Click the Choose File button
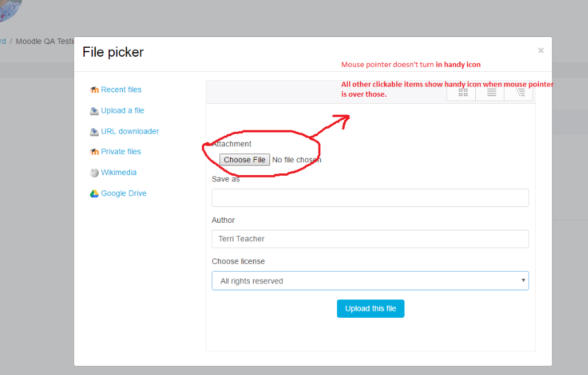Screen dimensions: 588x375 (x=245, y=160)
